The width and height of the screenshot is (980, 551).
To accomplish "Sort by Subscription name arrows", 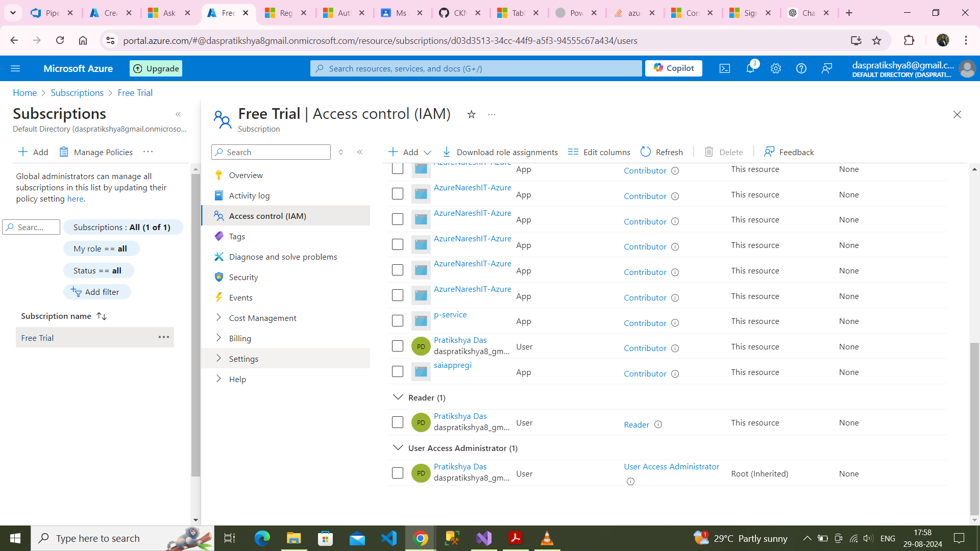I will (102, 316).
